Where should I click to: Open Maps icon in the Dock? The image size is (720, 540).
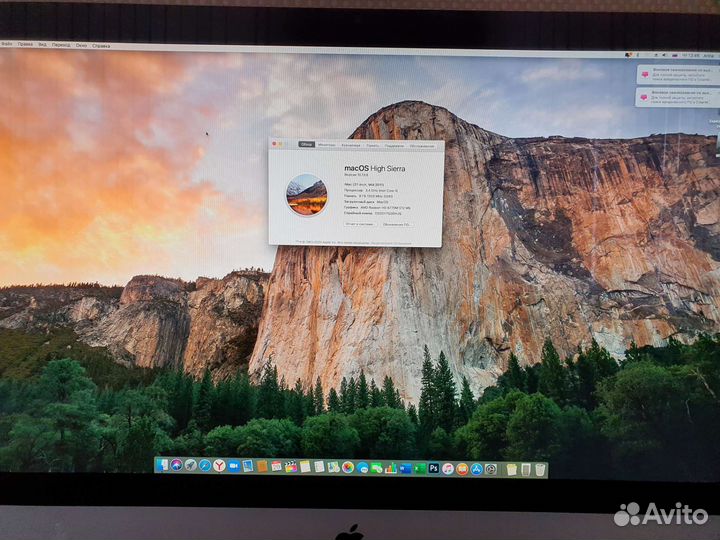(x=333, y=467)
